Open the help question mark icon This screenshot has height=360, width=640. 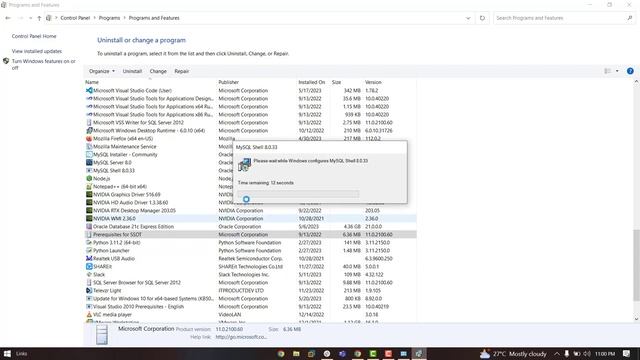630,71
